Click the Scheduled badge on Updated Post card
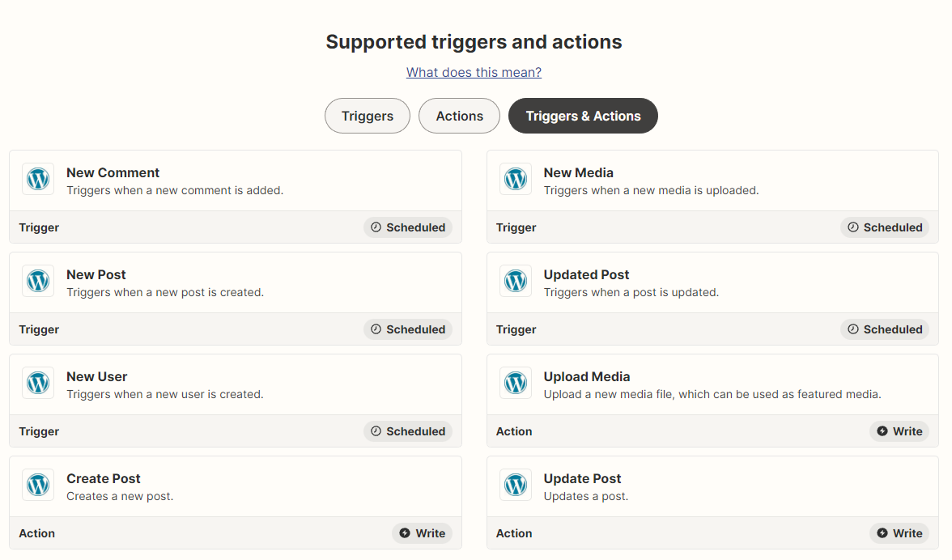 coord(886,329)
